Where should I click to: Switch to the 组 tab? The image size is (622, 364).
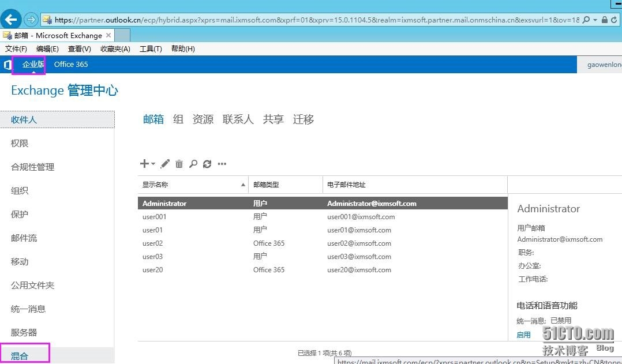(178, 119)
